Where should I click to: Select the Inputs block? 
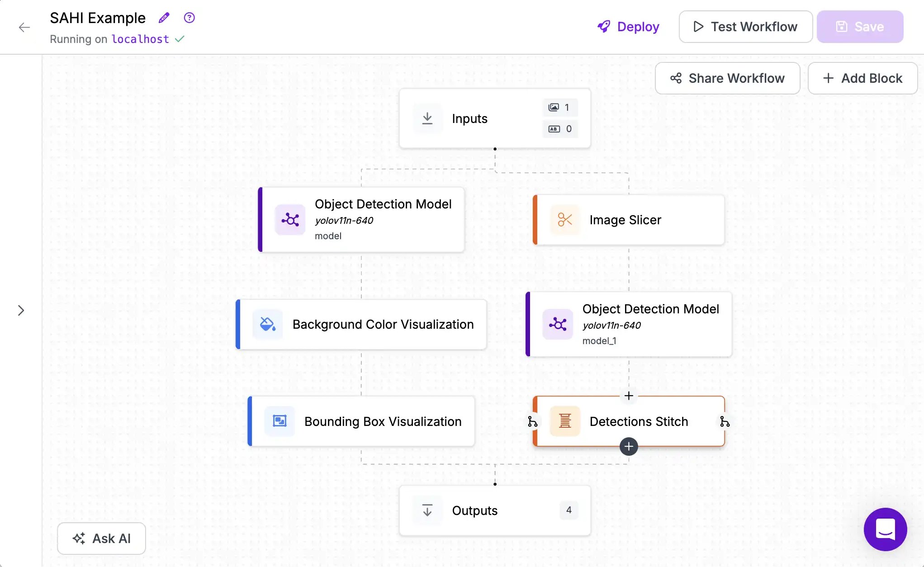495,118
